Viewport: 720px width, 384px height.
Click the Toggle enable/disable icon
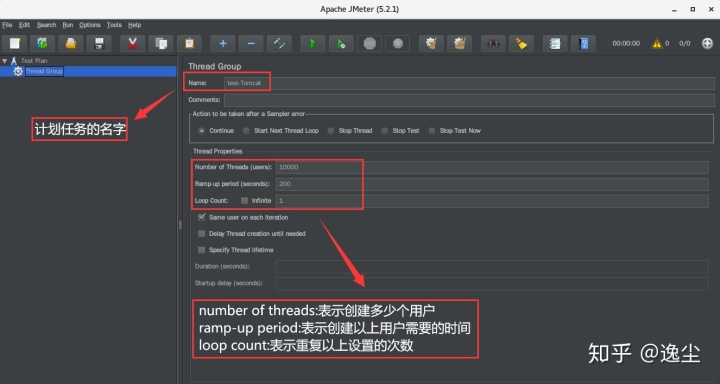coord(279,44)
